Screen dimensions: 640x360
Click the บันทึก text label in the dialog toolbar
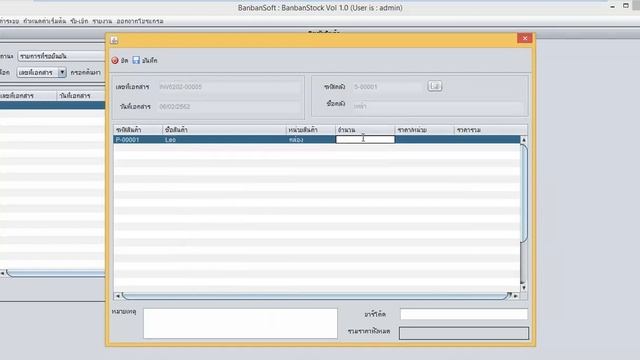click(149, 60)
